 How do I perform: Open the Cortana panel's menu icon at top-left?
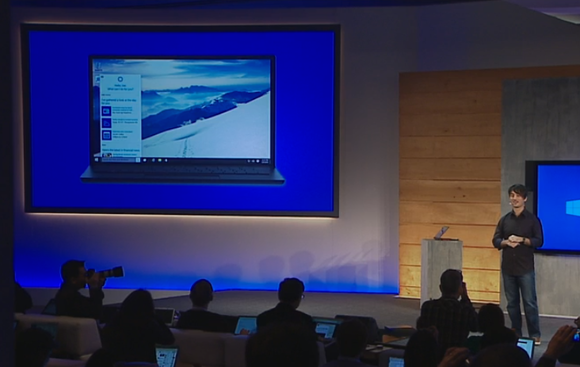point(102,77)
